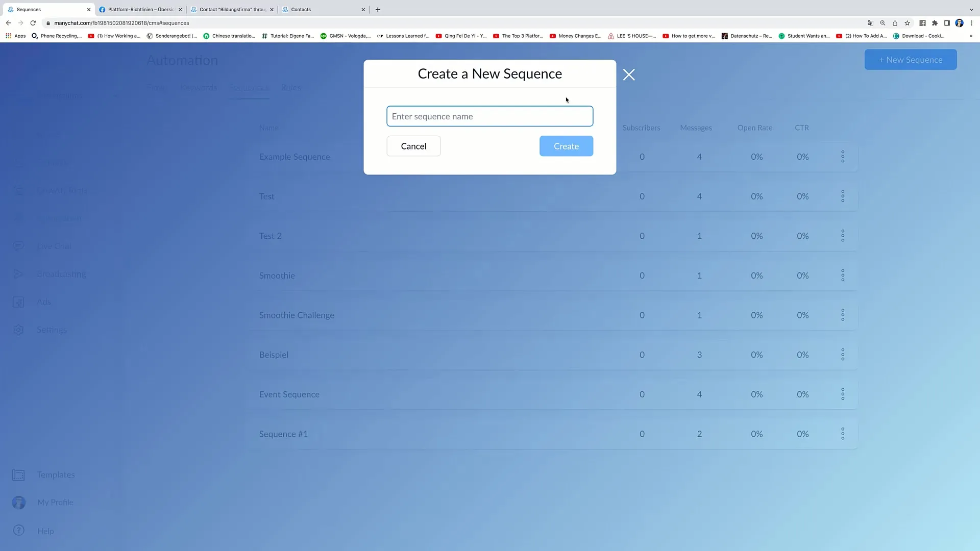Switch to the Keywords automation tab
Screen dimensions: 980x551
199,87
